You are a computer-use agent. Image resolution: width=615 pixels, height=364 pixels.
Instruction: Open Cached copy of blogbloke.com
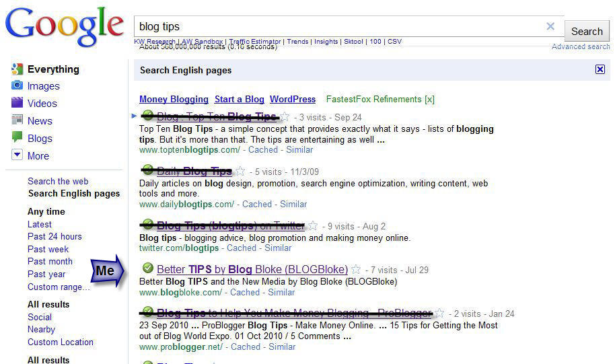245,292
